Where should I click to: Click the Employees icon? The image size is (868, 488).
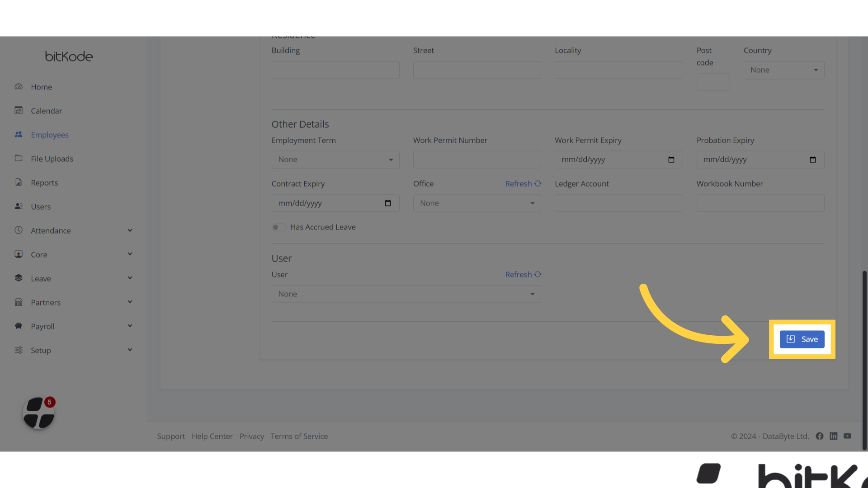click(x=19, y=134)
